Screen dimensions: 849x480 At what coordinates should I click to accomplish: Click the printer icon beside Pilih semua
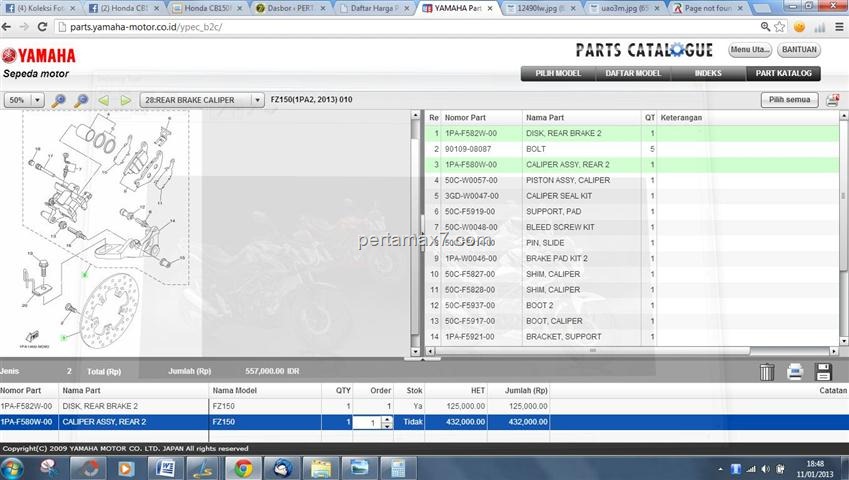[832, 100]
